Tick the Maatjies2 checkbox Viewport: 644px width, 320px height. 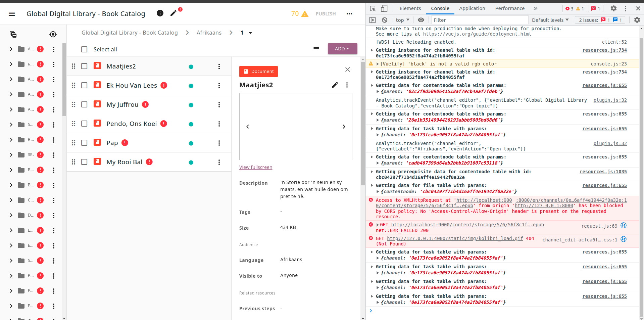pyautogui.click(x=84, y=66)
